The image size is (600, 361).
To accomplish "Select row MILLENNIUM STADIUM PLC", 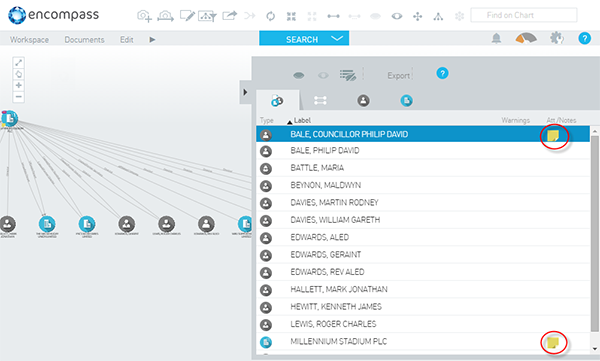I will pos(423,341).
